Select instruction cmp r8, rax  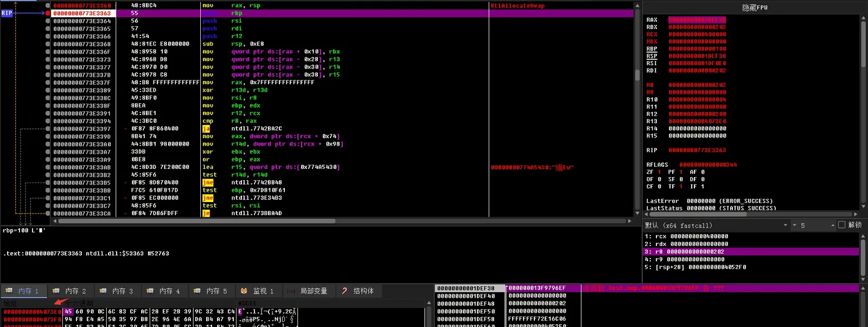[229, 121]
